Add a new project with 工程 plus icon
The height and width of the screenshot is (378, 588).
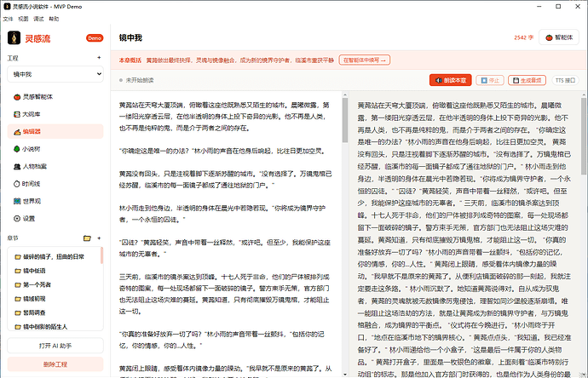click(99, 58)
